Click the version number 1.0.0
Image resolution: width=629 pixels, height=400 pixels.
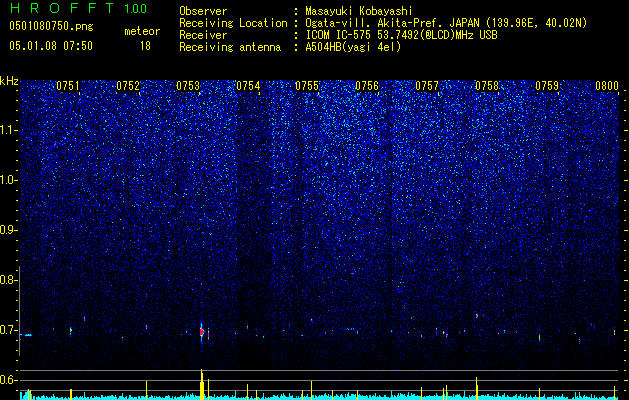pos(136,8)
